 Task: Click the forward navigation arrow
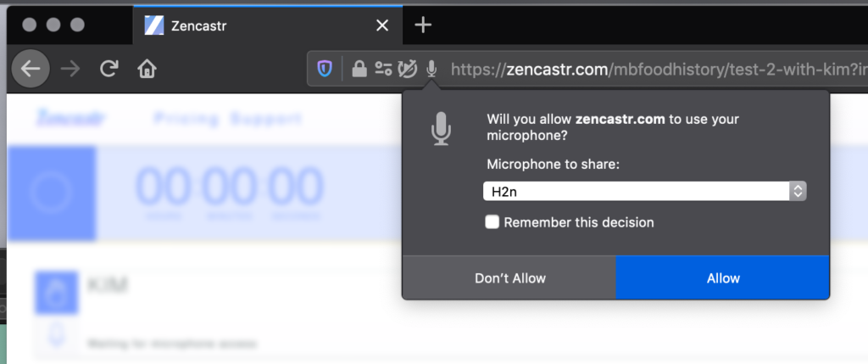click(x=70, y=69)
